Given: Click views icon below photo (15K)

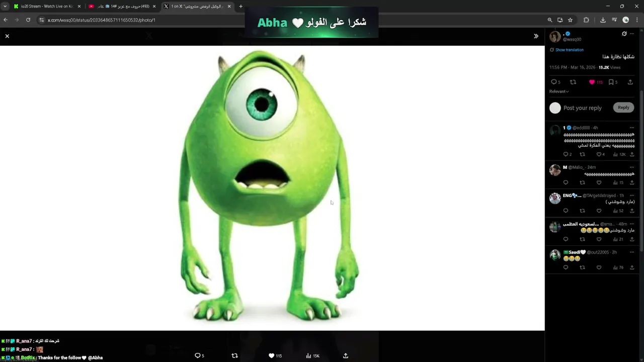Looking at the screenshot, I should click(308, 355).
